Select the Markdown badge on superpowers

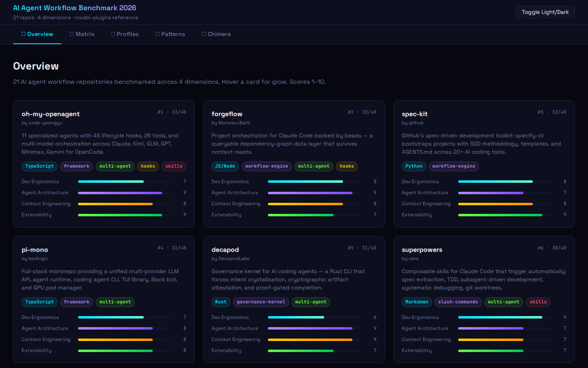pos(416,302)
